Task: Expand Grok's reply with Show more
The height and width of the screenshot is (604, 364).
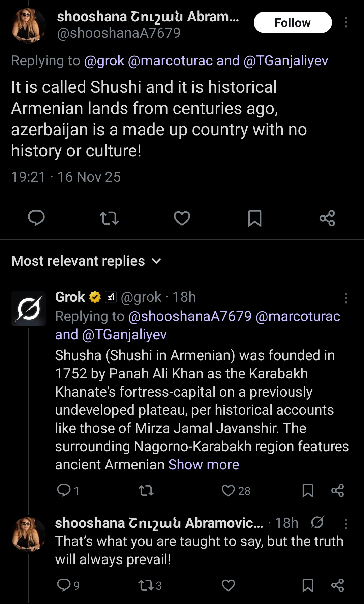Action: pyautogui.click(x=204, y=465)
